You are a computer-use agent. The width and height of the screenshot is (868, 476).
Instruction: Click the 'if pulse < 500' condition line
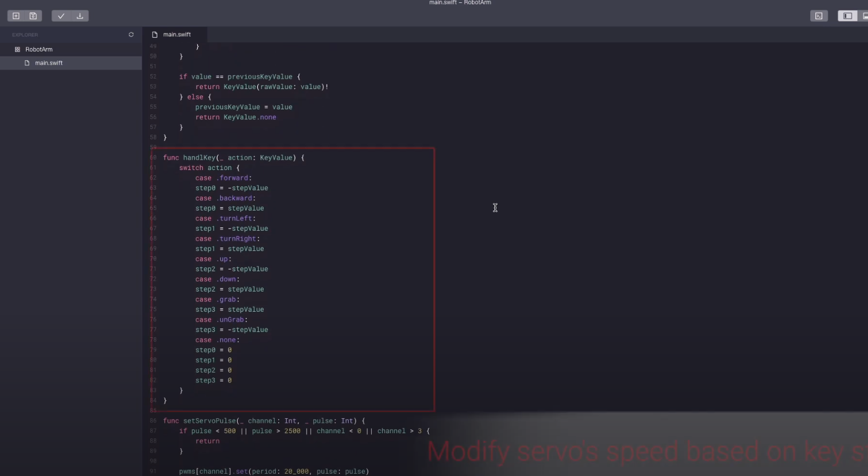[x=305, y=431]
